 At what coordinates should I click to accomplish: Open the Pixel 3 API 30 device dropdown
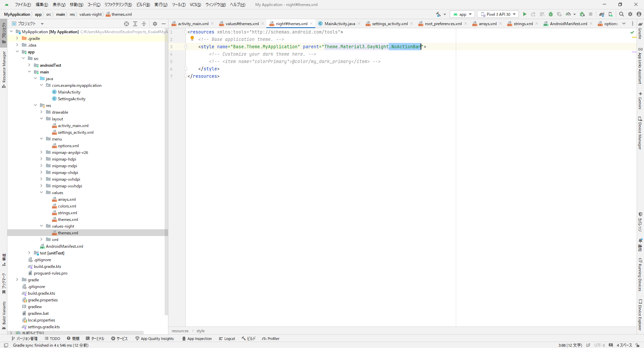[x=498, y=14]
